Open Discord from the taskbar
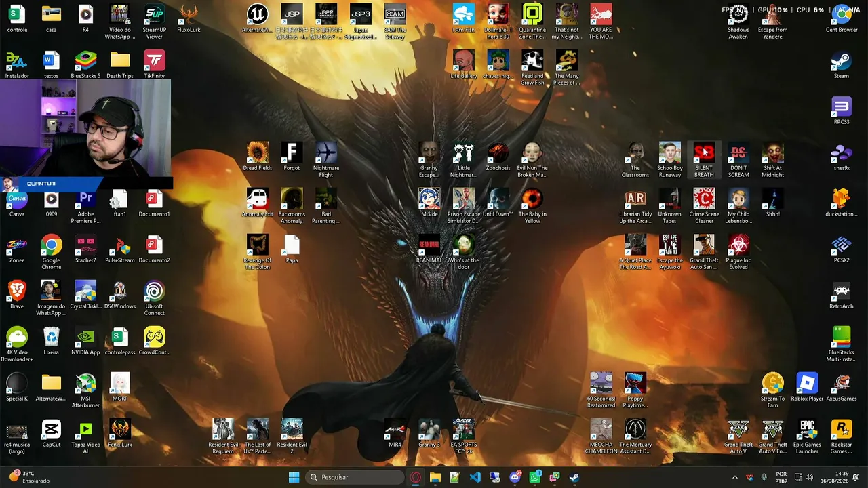The width and height of the screenshot is (868, 488). tap(515, 477)
